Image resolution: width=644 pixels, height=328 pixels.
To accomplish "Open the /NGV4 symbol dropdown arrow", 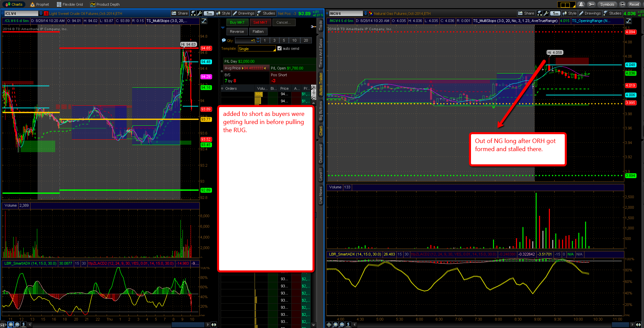I will point(366,14).
